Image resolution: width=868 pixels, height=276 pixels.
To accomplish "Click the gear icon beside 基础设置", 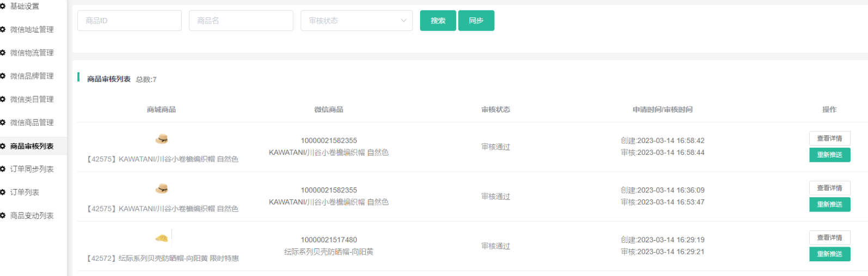I will 3,6.
